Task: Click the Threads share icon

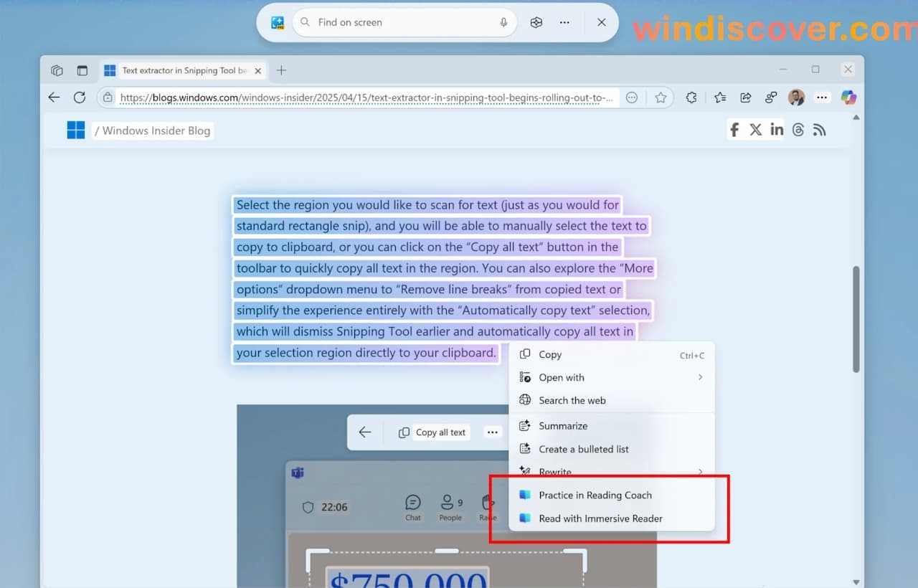Action: (798, 130)
